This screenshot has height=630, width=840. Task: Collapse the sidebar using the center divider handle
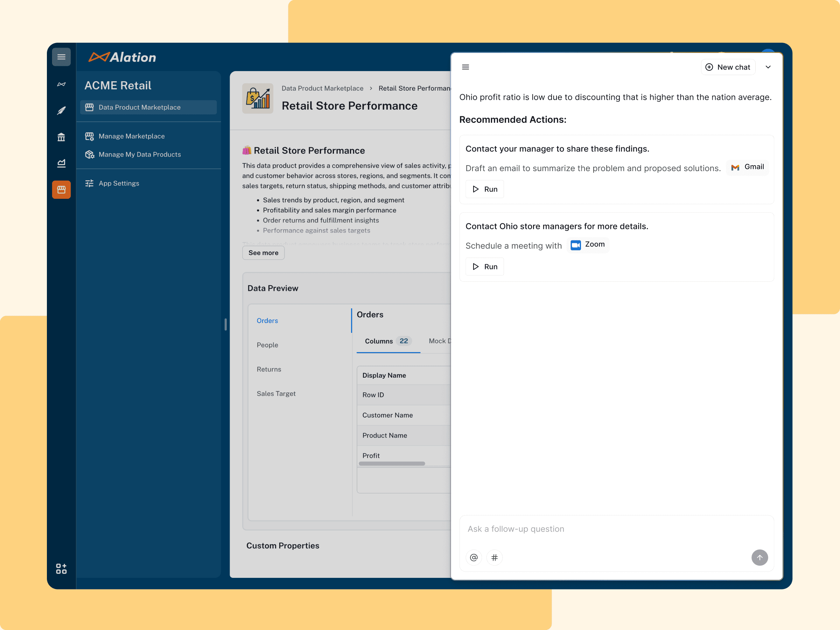coord(225,324)
